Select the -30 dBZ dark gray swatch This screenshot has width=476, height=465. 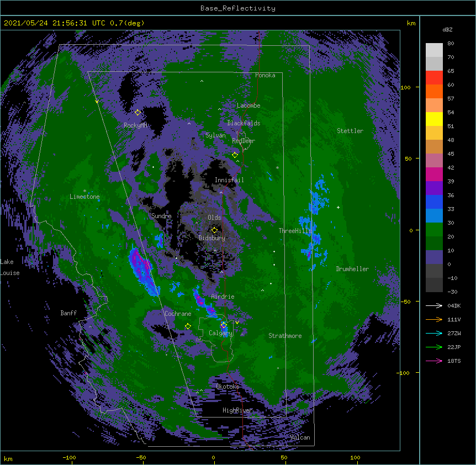(434, 285)
